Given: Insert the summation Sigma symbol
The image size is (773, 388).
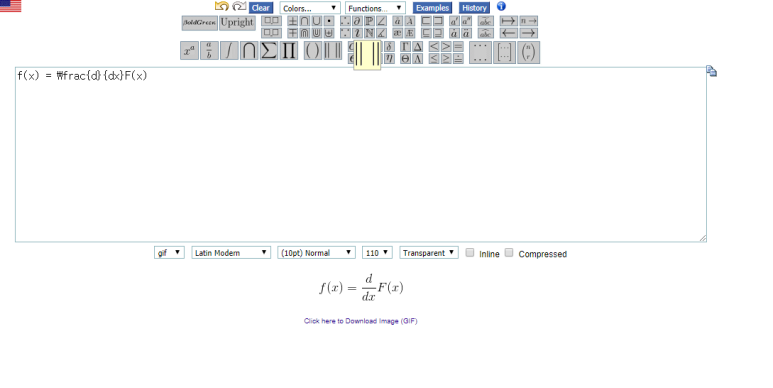Looking at the screenshot, I should tap(269, 51).
